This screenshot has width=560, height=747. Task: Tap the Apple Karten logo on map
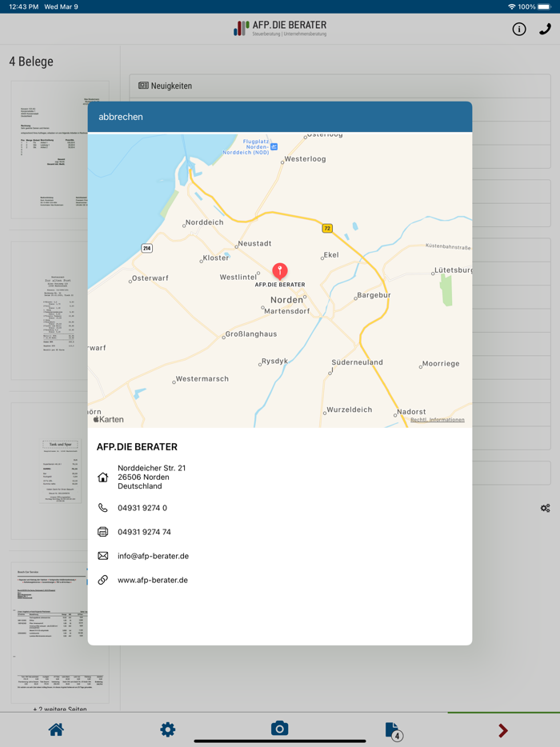tap(109, 419)
